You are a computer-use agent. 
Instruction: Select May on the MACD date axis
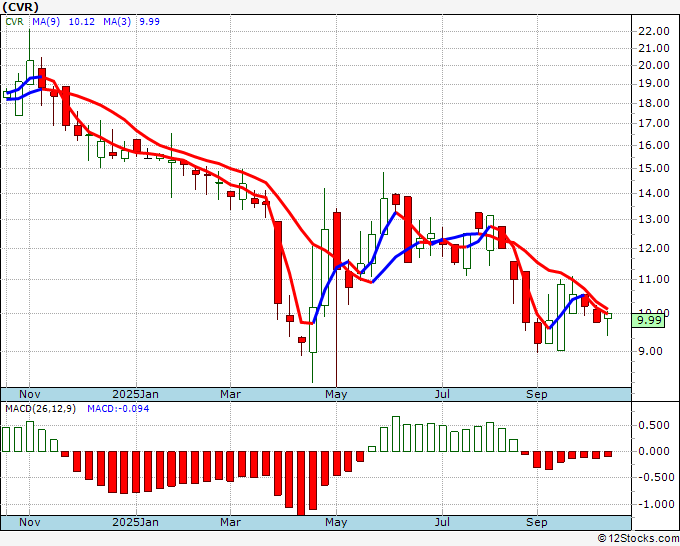tap(336, 523)
